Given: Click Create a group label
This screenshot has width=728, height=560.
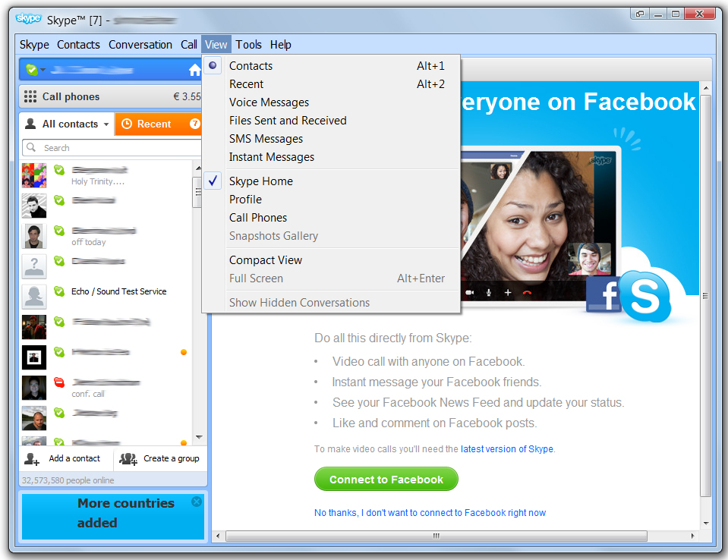Looking at the screenshot, I should [172, 458].
